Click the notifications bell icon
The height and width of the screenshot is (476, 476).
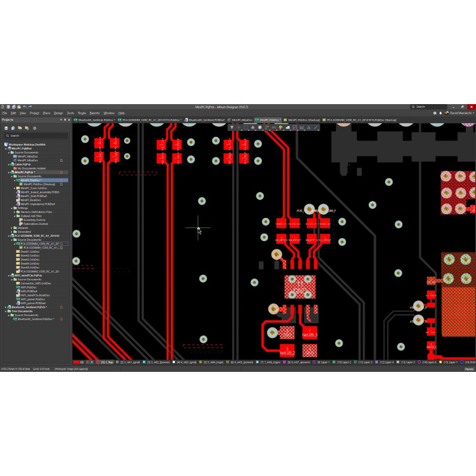pos(441,112)
